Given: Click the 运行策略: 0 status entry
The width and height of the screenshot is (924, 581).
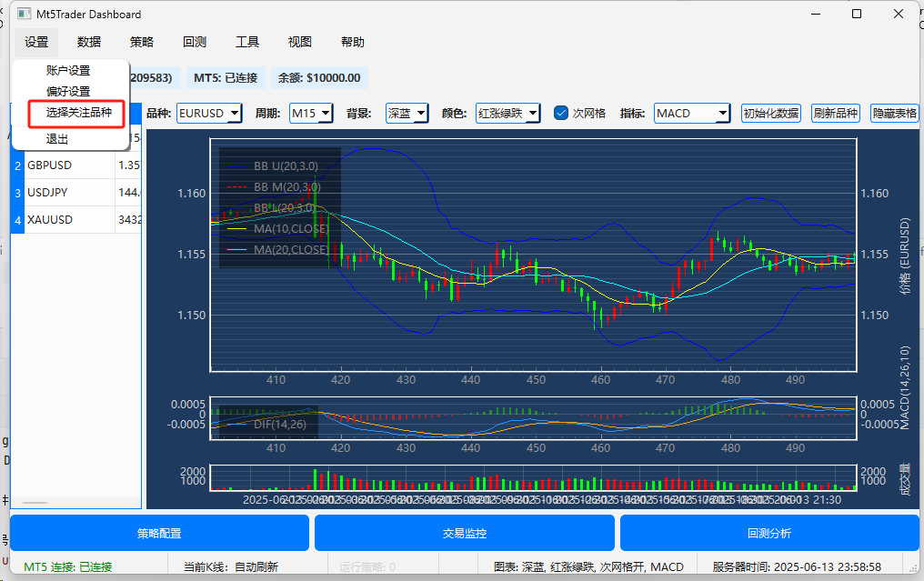Looking at the screenshot, I should pos(367,566).
